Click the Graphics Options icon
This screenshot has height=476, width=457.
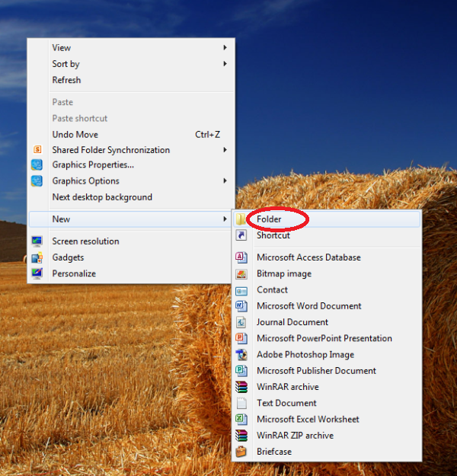click(x=37, y=181)
